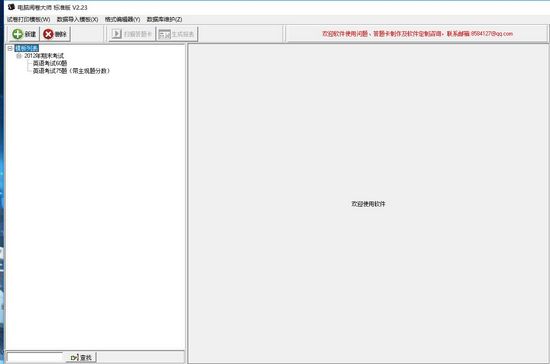The width and height of the screenshot is (550, 364).
Task: Click the green plus 新建 (New) button
Action: [24, 34]
